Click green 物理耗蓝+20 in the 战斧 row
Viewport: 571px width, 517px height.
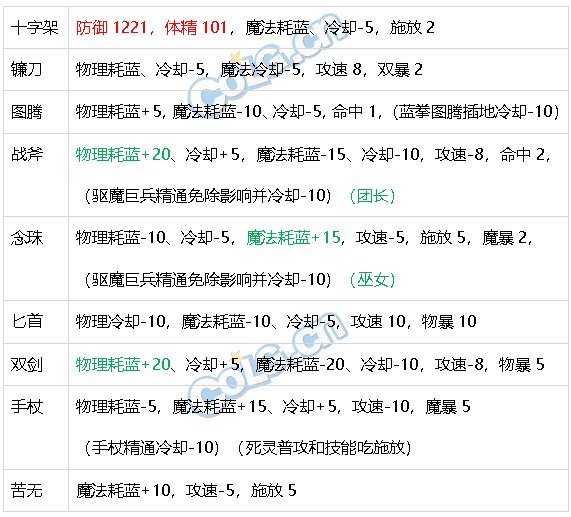123,154
